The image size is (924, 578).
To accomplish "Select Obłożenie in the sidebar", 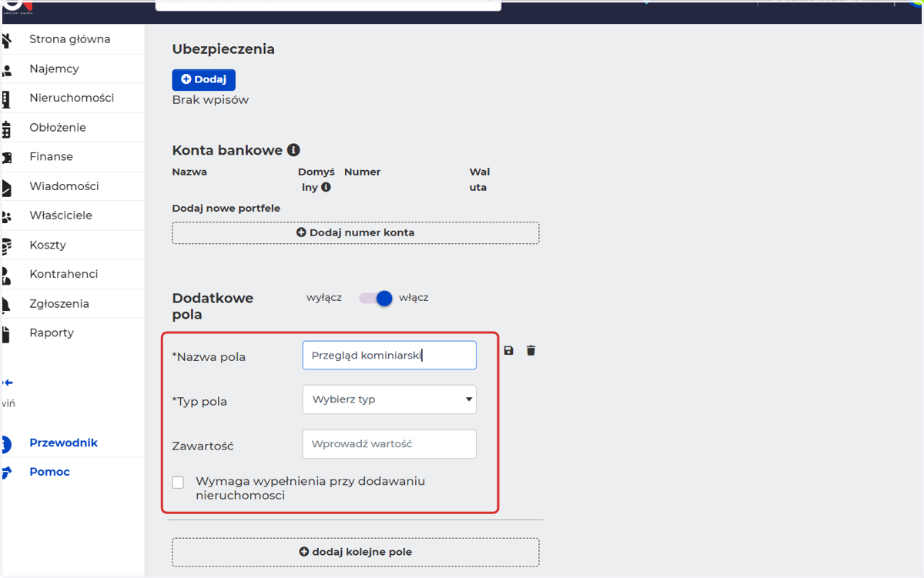I will (x=58, y=127).
